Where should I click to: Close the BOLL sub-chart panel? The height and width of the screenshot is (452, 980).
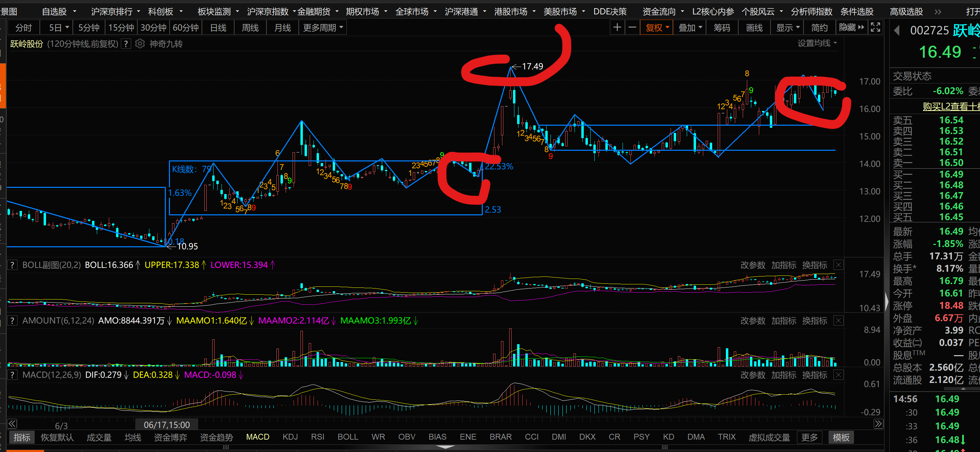tap(838, 265)
